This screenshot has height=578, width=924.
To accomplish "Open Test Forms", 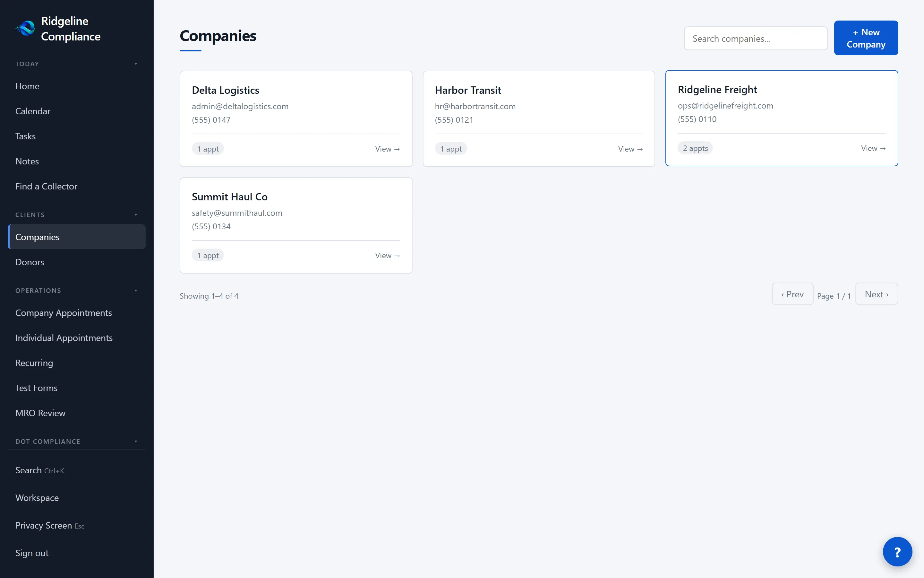I will [x=76, y=388].
